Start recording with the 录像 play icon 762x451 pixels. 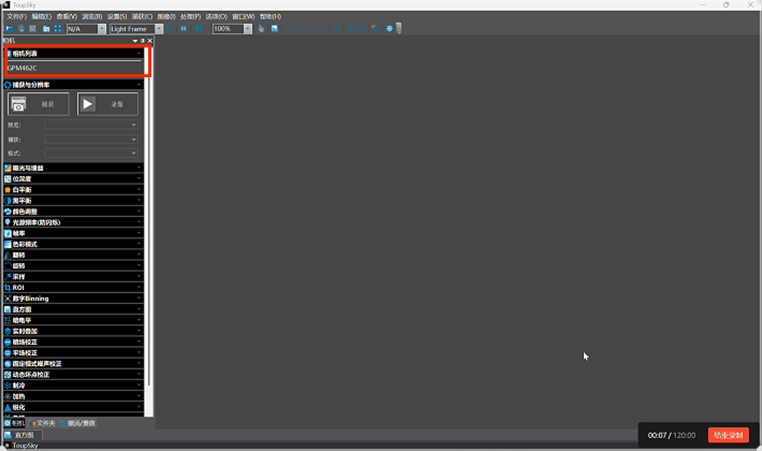coord(88,103)
